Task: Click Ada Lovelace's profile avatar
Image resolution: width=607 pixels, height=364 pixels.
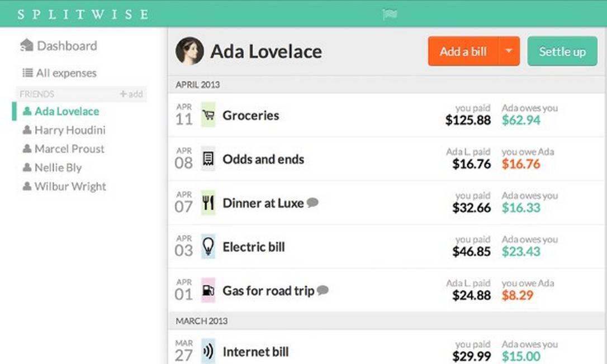Action: coord(189,51)
